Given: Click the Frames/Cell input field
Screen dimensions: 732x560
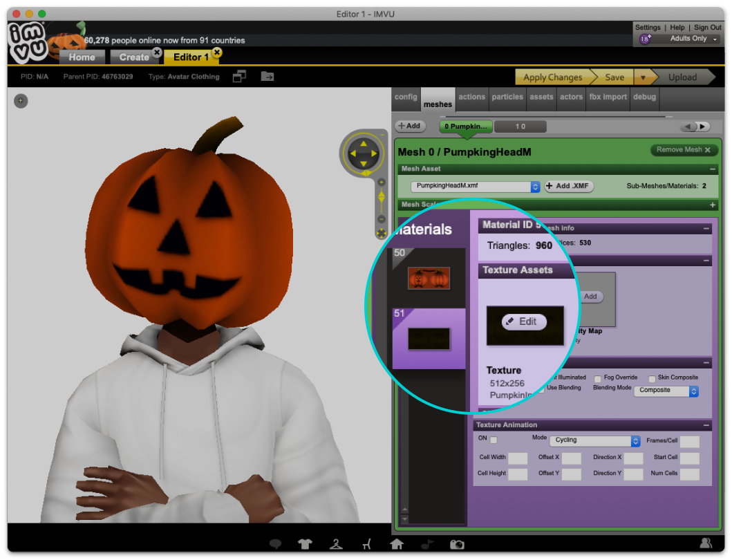Looking at the screenshot, I should coord(690,441).
